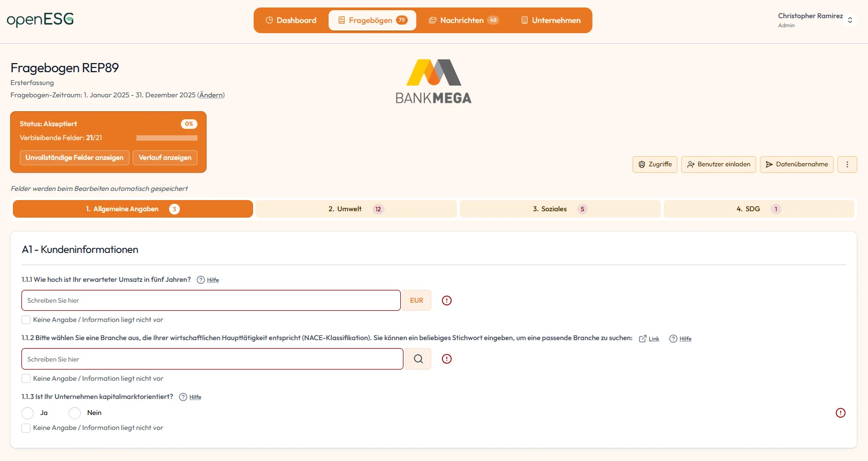Click the expected revenue input field
The image size is (868, 461).
point(211,301)
